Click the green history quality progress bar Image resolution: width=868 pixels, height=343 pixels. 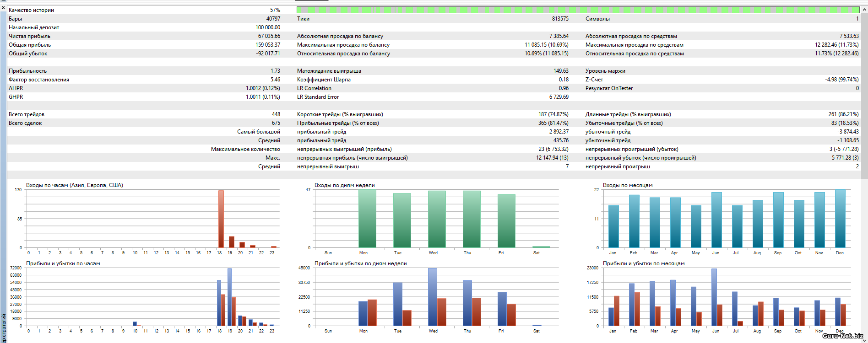coord(578,10)
